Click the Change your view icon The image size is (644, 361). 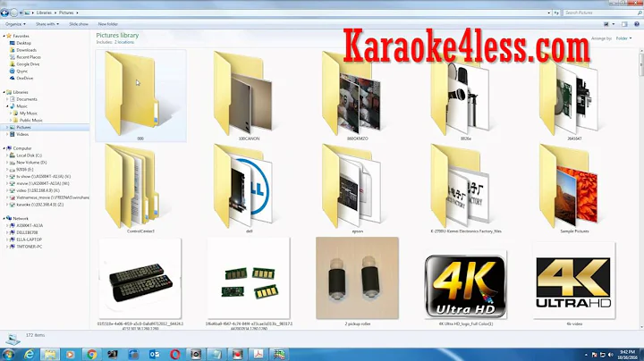[x=606, y=24]
